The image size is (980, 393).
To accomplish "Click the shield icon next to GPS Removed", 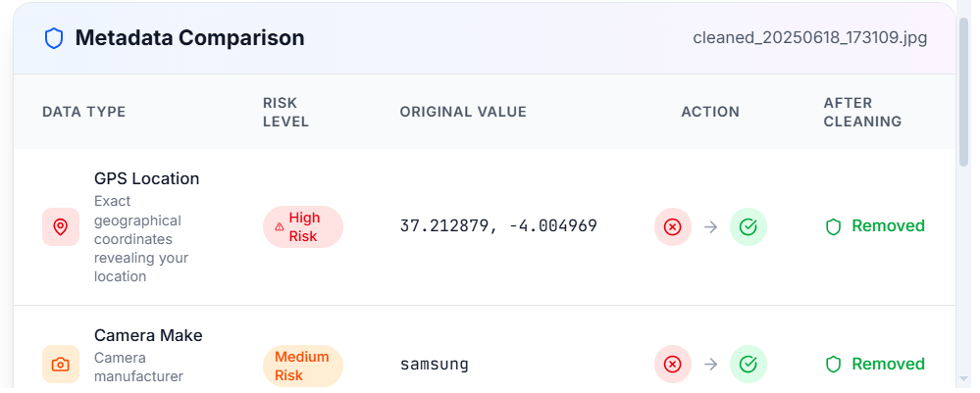I will pos(833,226).
